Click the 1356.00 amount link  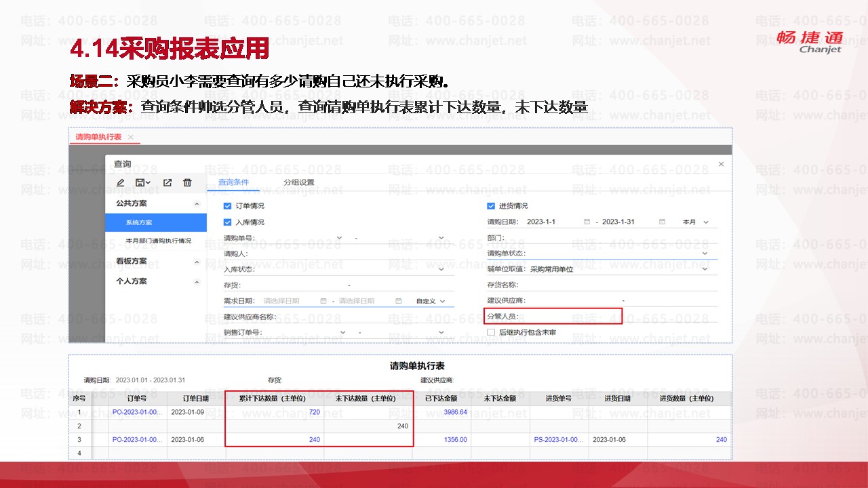point(455,439)
